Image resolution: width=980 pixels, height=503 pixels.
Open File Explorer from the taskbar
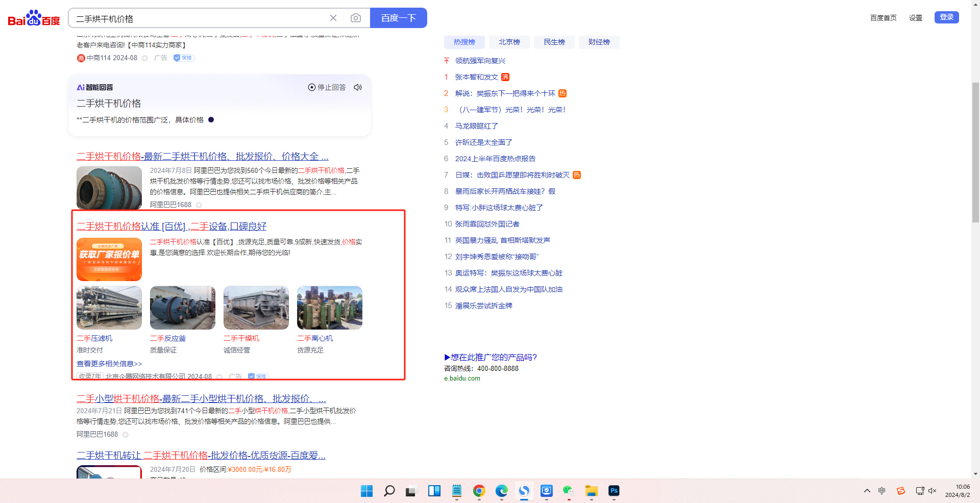pyautogui.click(x=591, y=491)
